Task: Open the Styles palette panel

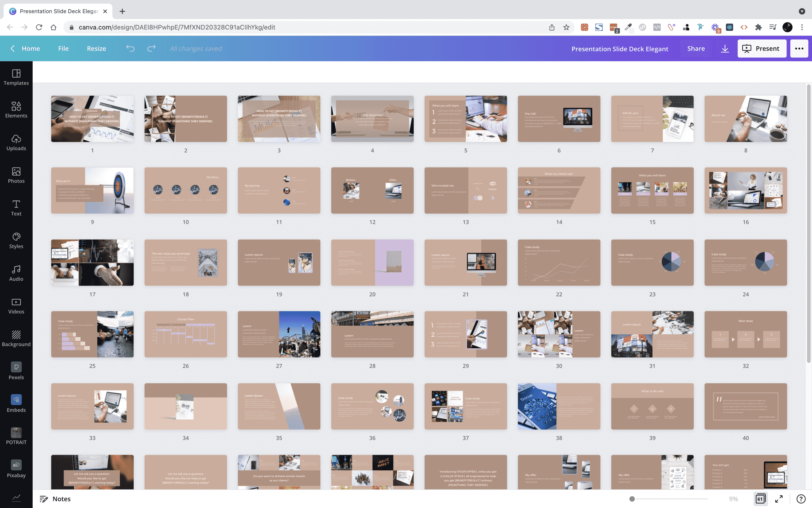Action: pyautogui.click(x=16, y=241)
